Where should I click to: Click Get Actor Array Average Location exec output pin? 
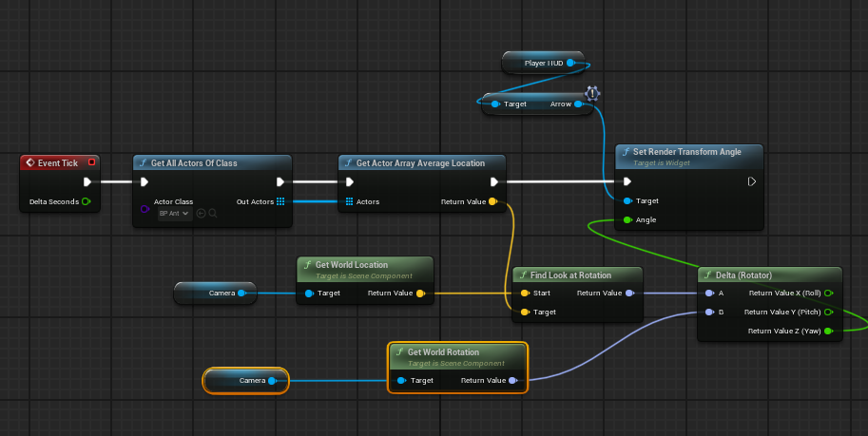493,181
